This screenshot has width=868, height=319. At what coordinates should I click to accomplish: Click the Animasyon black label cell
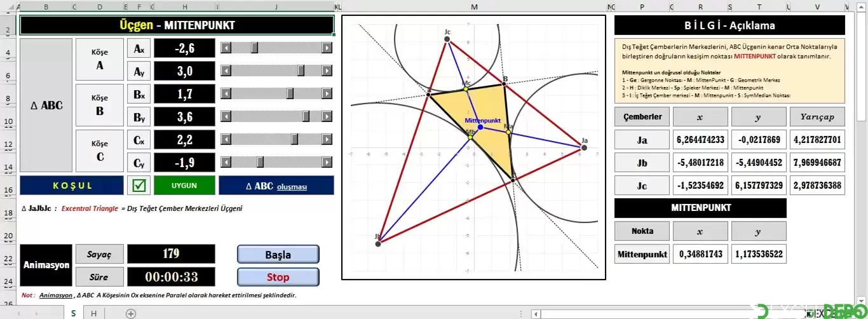46,266
